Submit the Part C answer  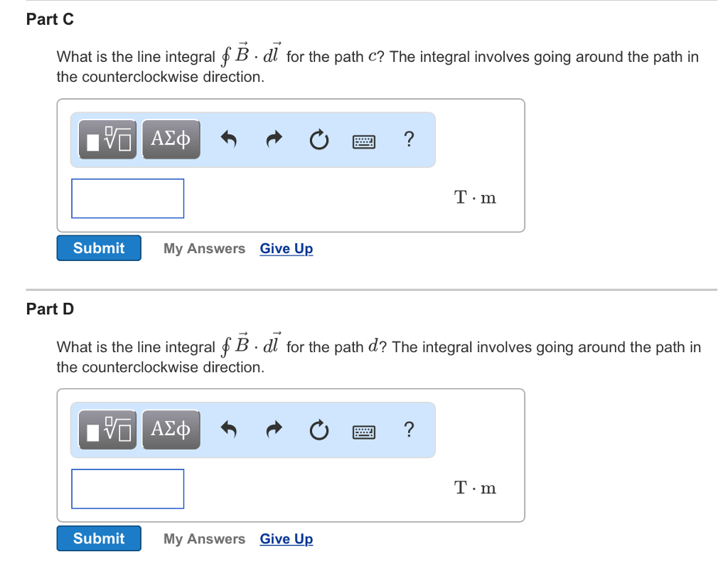click(99, 248)
